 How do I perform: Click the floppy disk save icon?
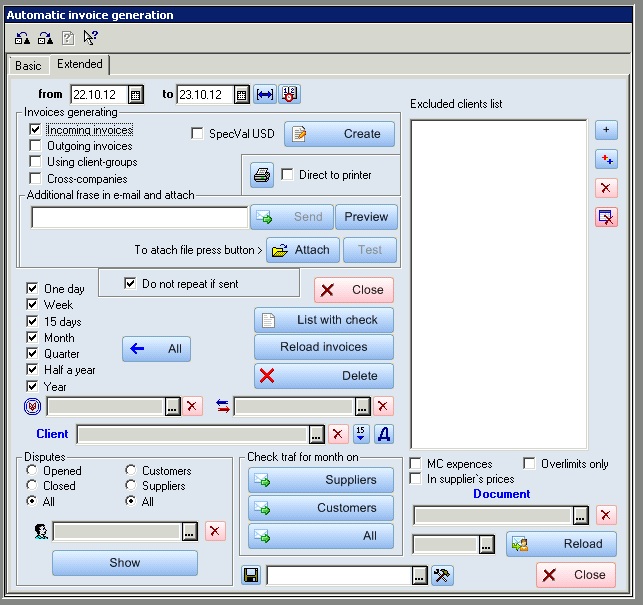(251, 575)
